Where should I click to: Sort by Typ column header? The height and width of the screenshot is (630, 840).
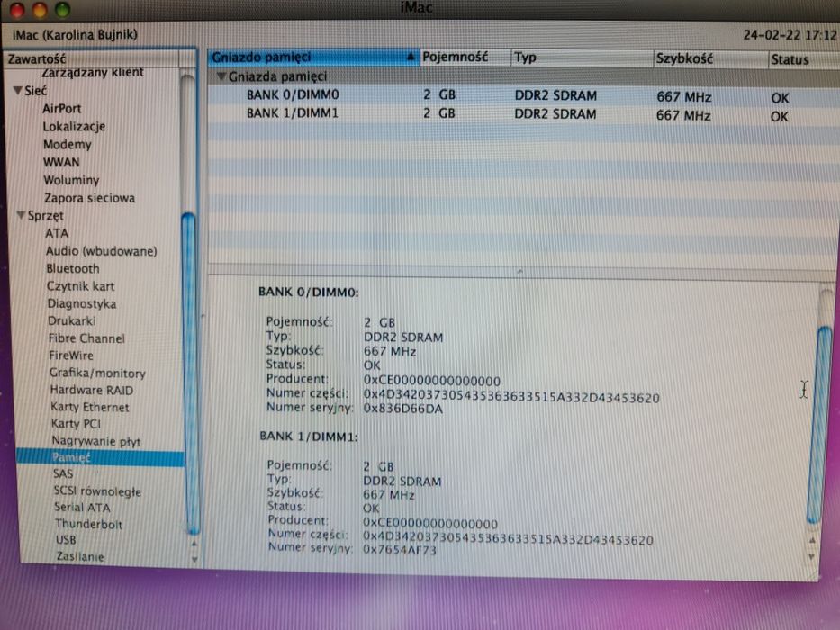(582, 58)
